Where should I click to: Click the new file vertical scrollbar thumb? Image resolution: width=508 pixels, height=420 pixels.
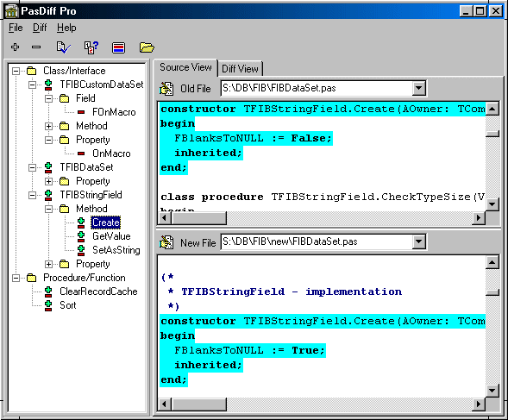coord(492,292)
